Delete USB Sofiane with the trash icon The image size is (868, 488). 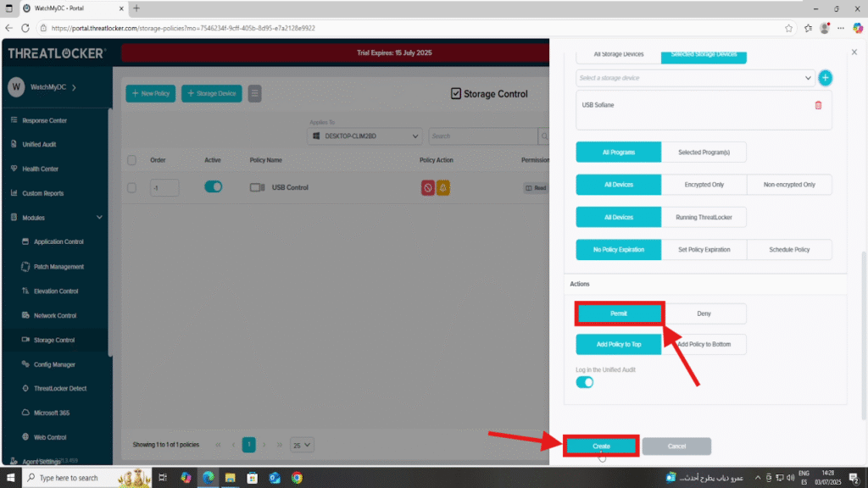click(818, 105)
